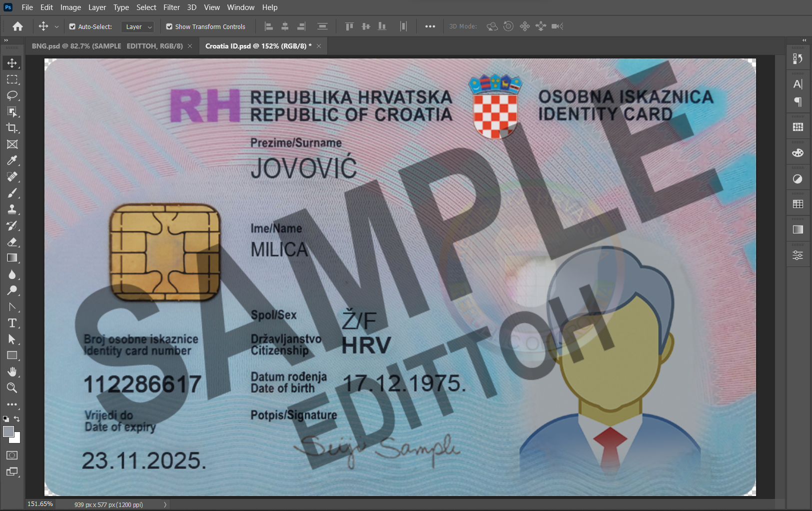This screenshot has height=511, width=812.
Task: Open the Paragraph panel icon
Action: pos(798,102)
